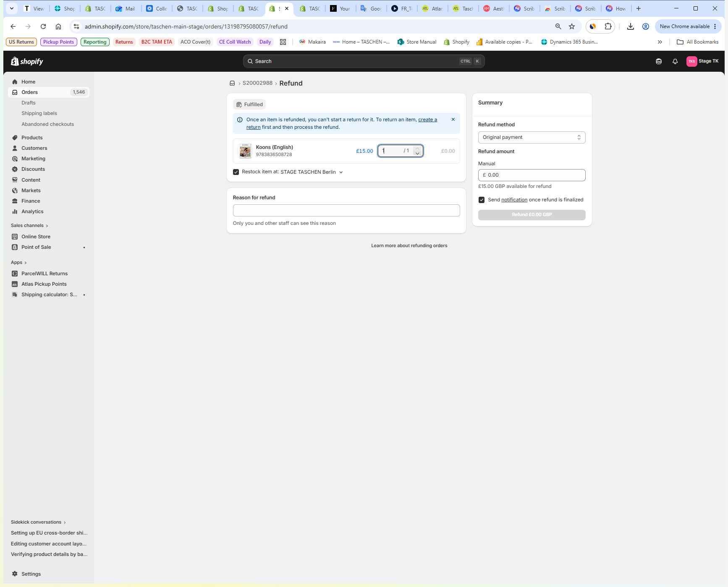Click the Online Store icon
728x587 pixels.
[15, 237]
